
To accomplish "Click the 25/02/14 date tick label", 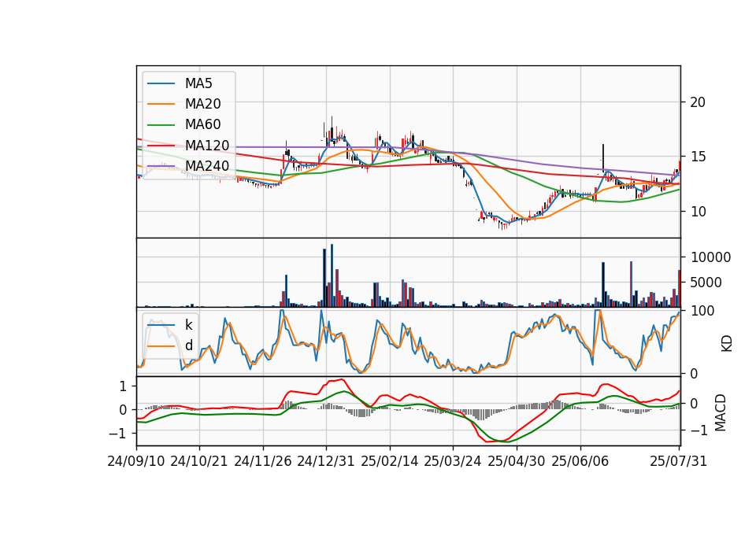I will tap(390, 461).
